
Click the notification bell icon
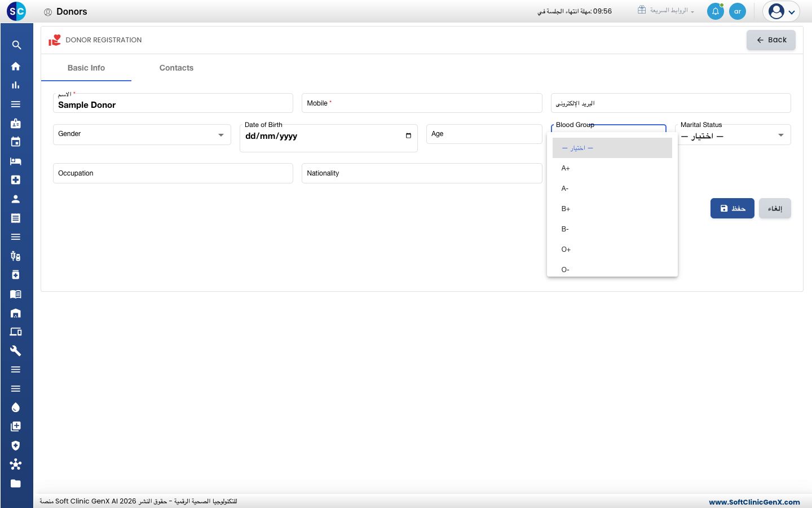(716, 11)
